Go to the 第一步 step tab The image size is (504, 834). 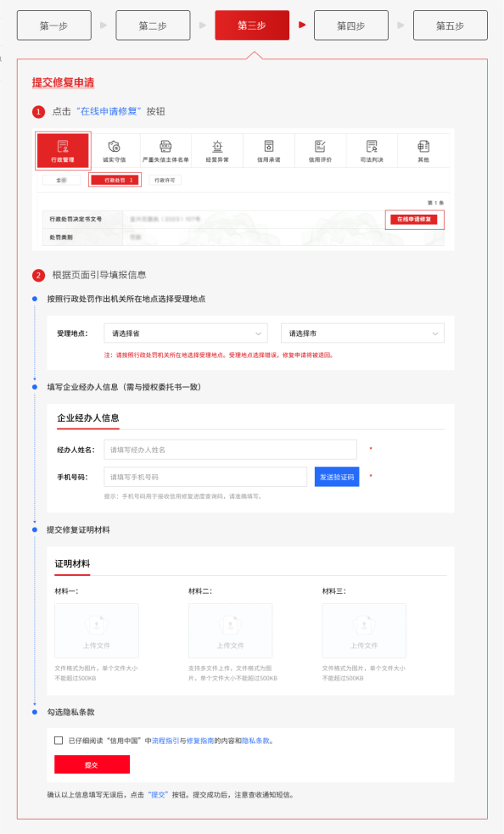point(53,25)
